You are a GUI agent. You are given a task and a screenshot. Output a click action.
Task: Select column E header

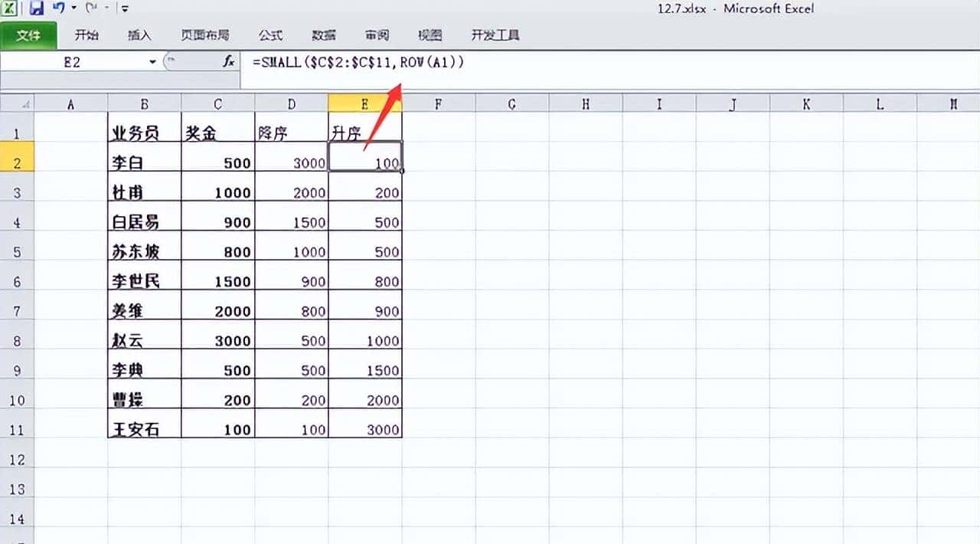[365, 102]
